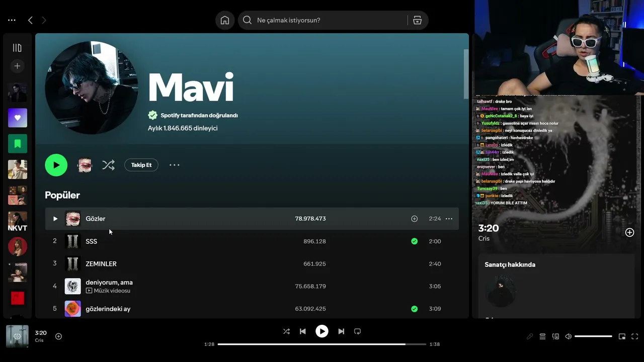This screenshot has height=362, width=644.
Task: Mute with the volume speaker icon
Action: (569, 336)
